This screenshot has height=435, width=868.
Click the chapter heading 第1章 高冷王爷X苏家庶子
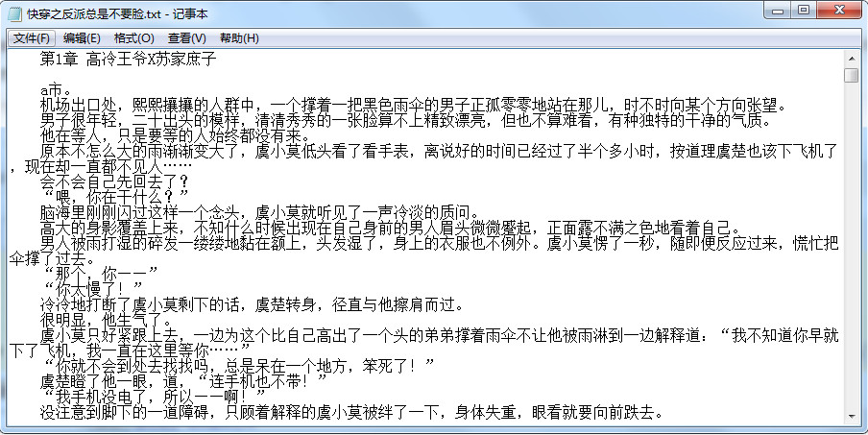pyautogui.click(x=128, y=60)
